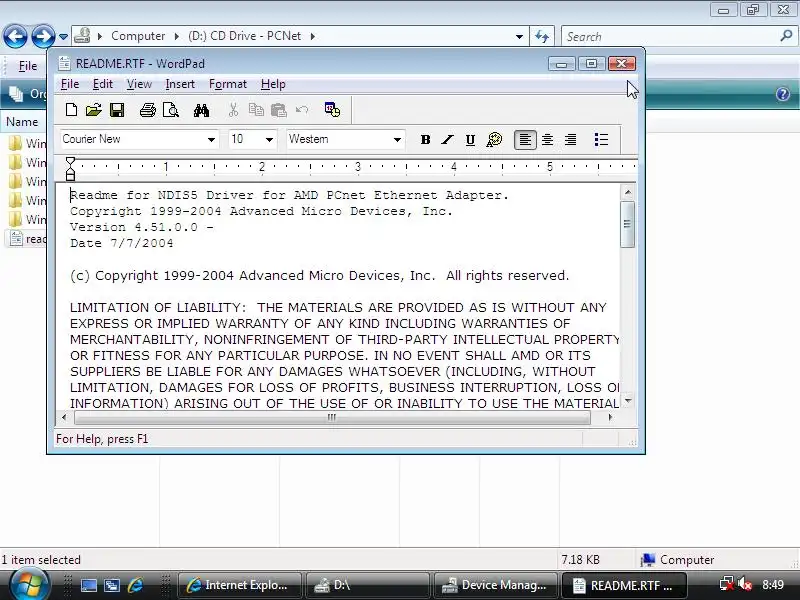Image resolution: width=800 pixels, height=600 pixels.
Task: Click the WordPad horizontal scrollbar thumb
Action: [x=332, y=417]
